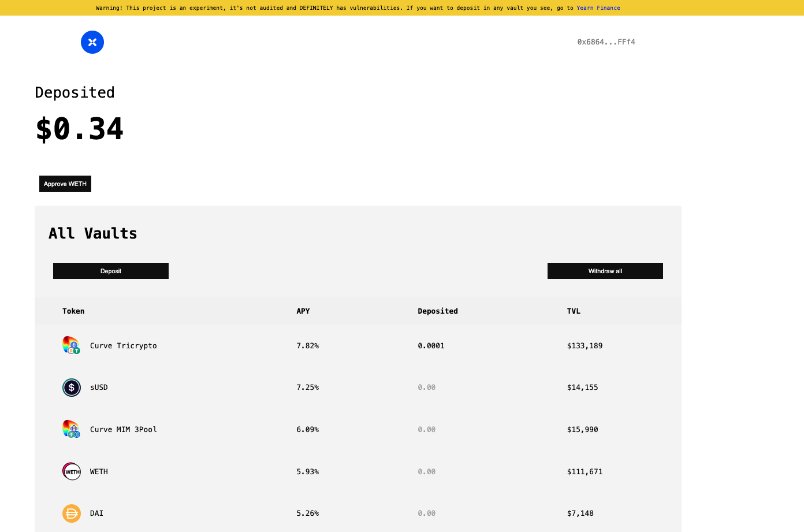Sort vaults by the TVL column header
Image resolution: width=804 pixels, height=532 pixels.
(574, 311)
